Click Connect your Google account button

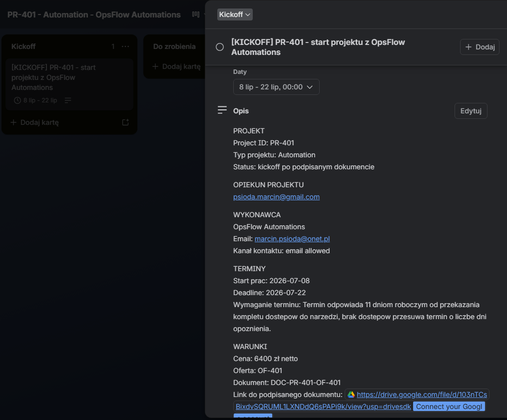tap(449, 407)
